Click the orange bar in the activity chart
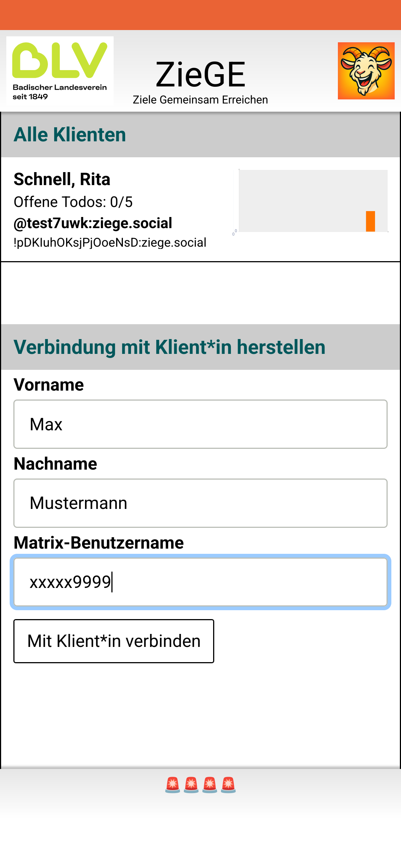Viewport: 401px width, 868px height. pyautogui.click(x=370, y=222)
